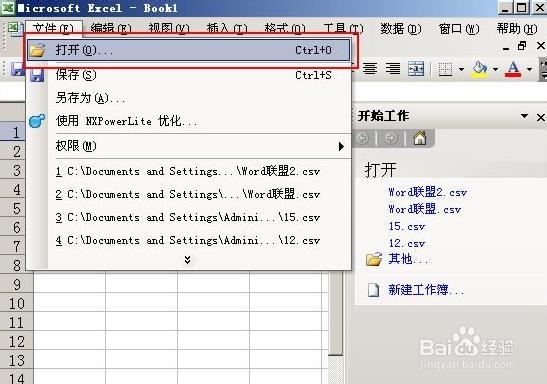Click 15.csv link in task pane

pyautogui.click(x=407, y=226)
